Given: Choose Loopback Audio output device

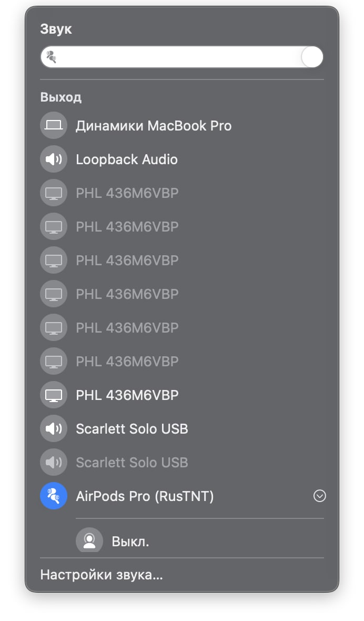Looking at the screenshot, I should point(127,159).
